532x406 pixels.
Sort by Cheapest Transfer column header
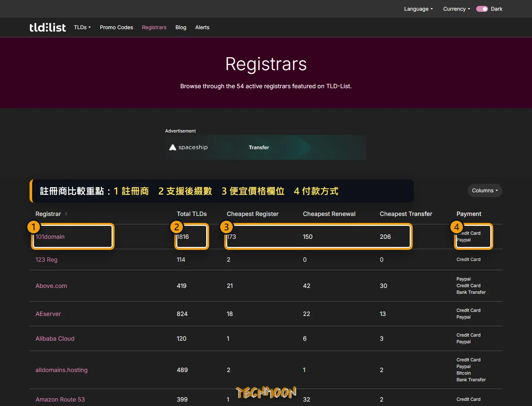406,214
